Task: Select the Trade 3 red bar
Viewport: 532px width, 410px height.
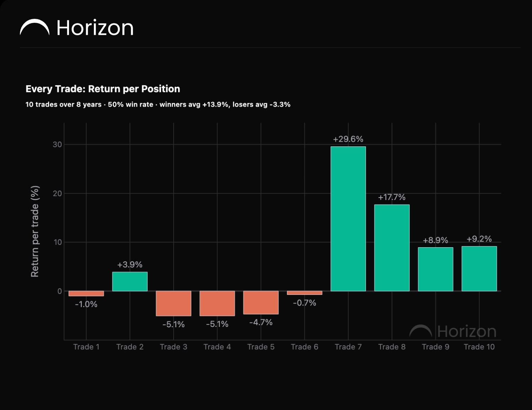Action: pos(174,303)
